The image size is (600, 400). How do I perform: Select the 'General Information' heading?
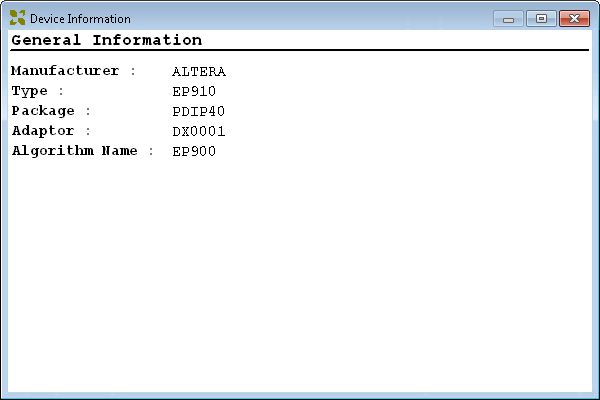pos(107,40)
